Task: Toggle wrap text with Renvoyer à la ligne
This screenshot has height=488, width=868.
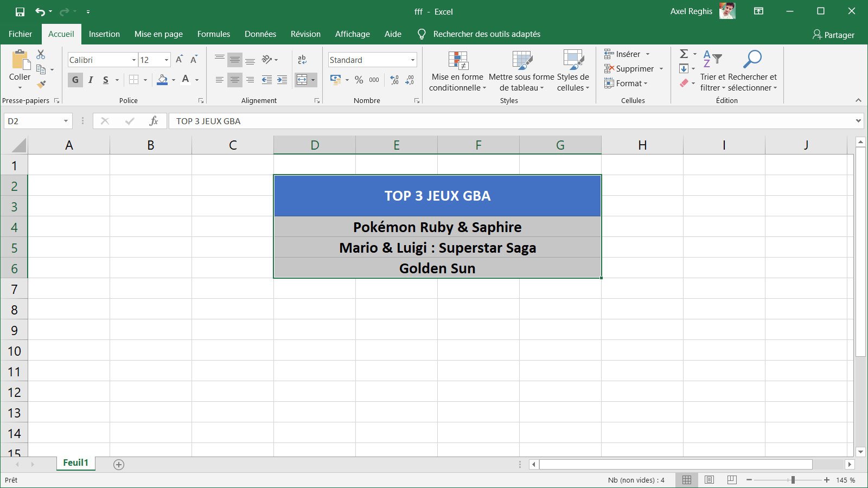Action: tap(303, 60)
